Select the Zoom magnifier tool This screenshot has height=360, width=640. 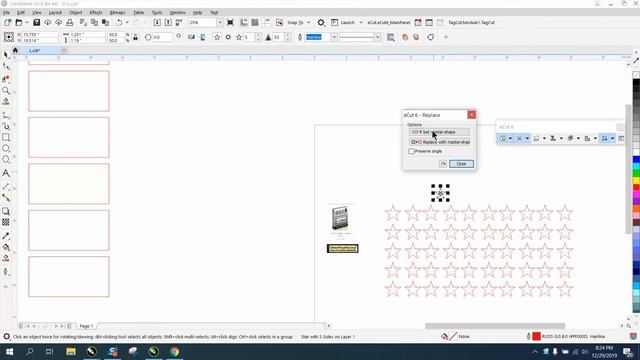[x=6, y=90]
